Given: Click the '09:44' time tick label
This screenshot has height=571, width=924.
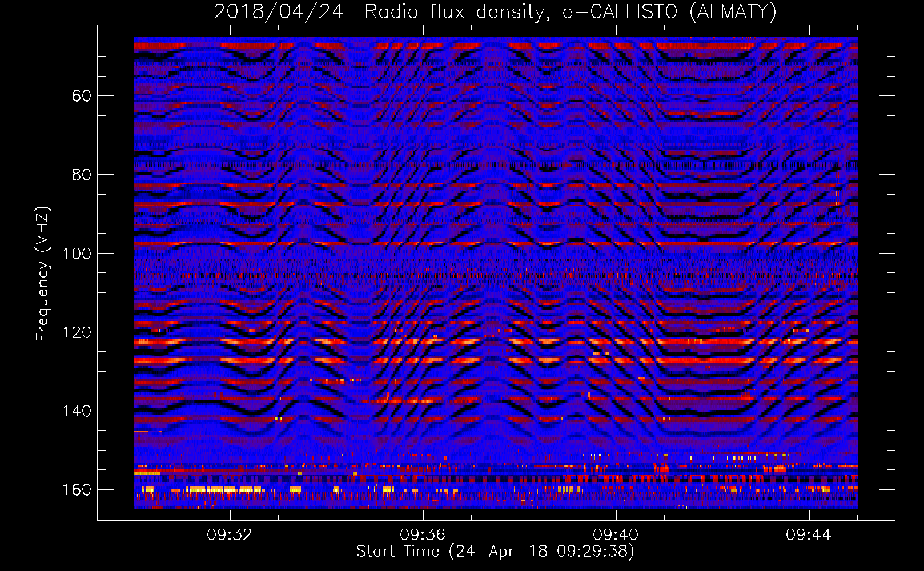Looking at the screenshot, I should tap(809, 535).
